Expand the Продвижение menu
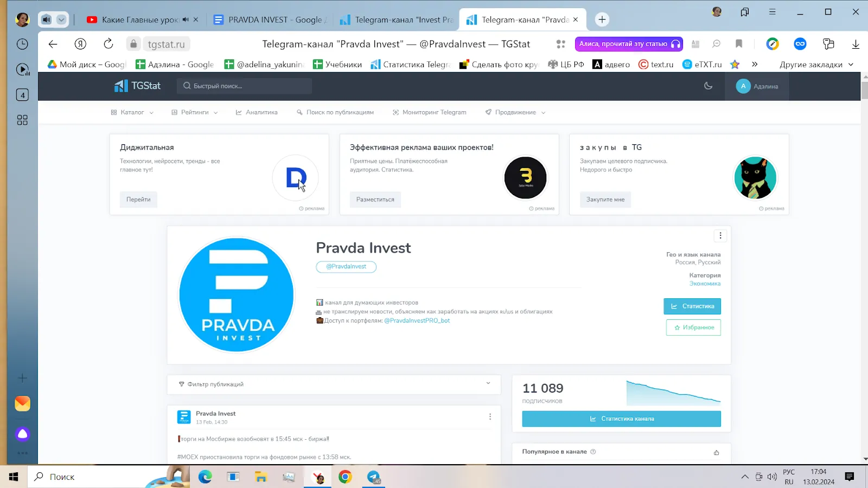The height and width of the screenshot is (488, 868). point(515,112)
